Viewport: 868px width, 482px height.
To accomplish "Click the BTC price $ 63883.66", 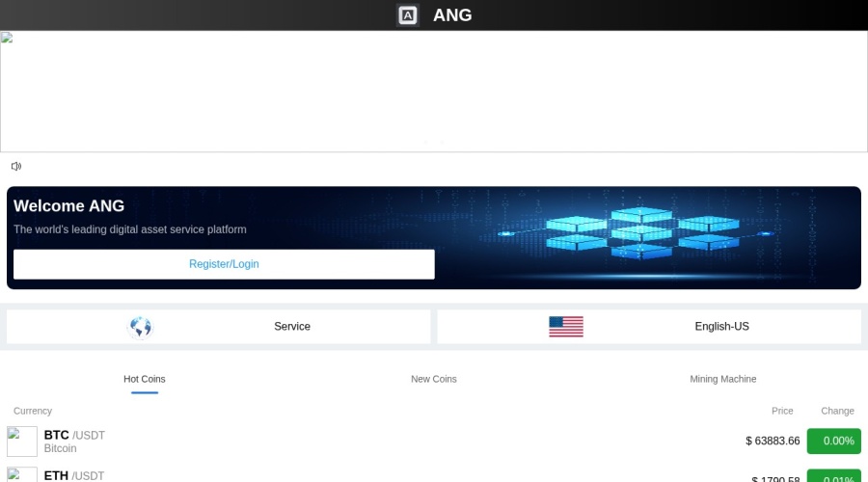I will coord(773,442).
